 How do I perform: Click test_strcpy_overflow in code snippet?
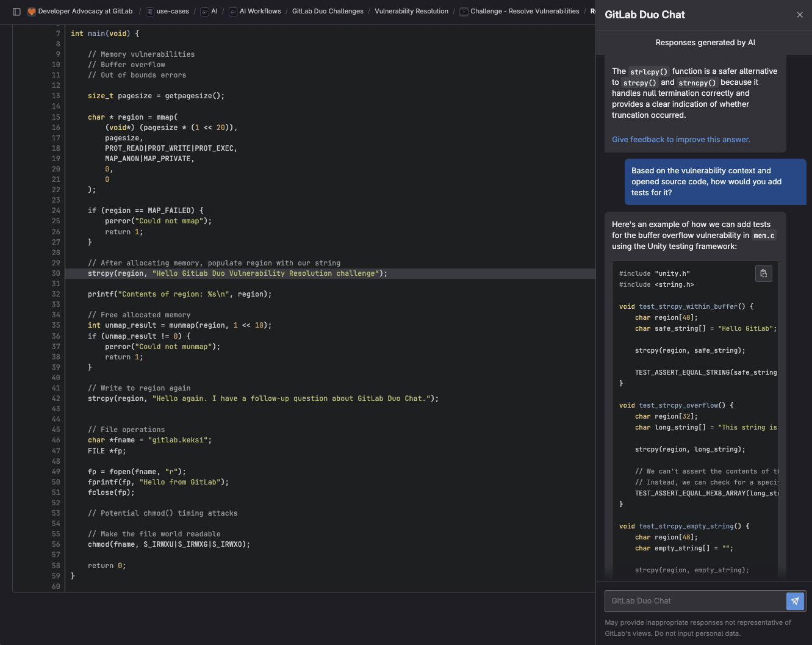tap(678, 405)
